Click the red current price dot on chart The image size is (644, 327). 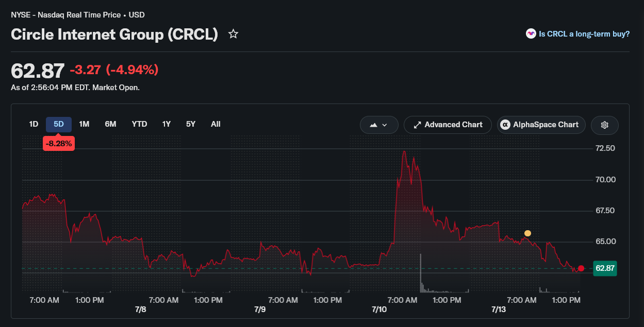581,268
